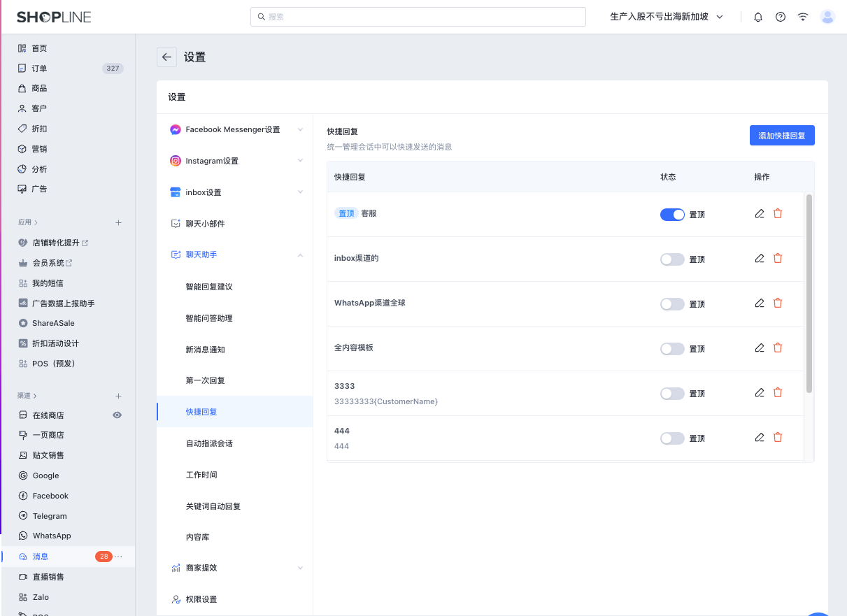Enable pin toggle for 3333

click(x=672, y=394)
